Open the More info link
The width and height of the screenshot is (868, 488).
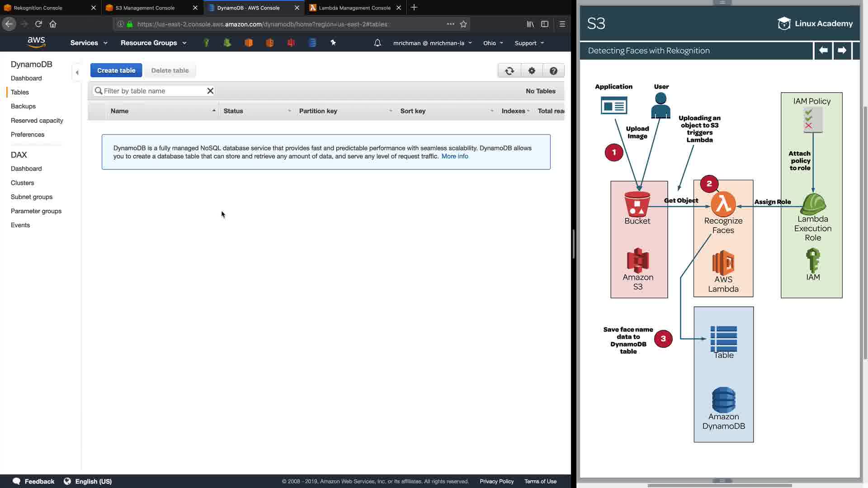pos(454,156)
